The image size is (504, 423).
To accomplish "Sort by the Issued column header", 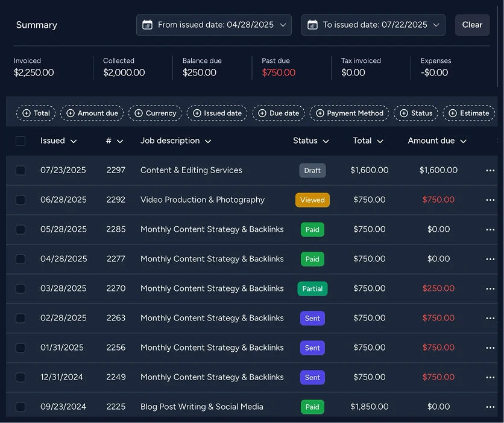I will (x=58, y=141).
